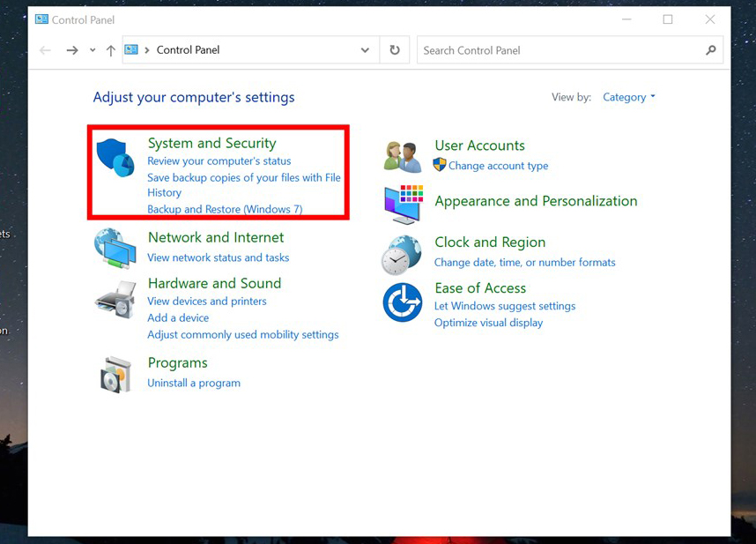This screenshot has height=544, width=756.
Task: Open the Ease of Access icon
Action: coord(402,302)
